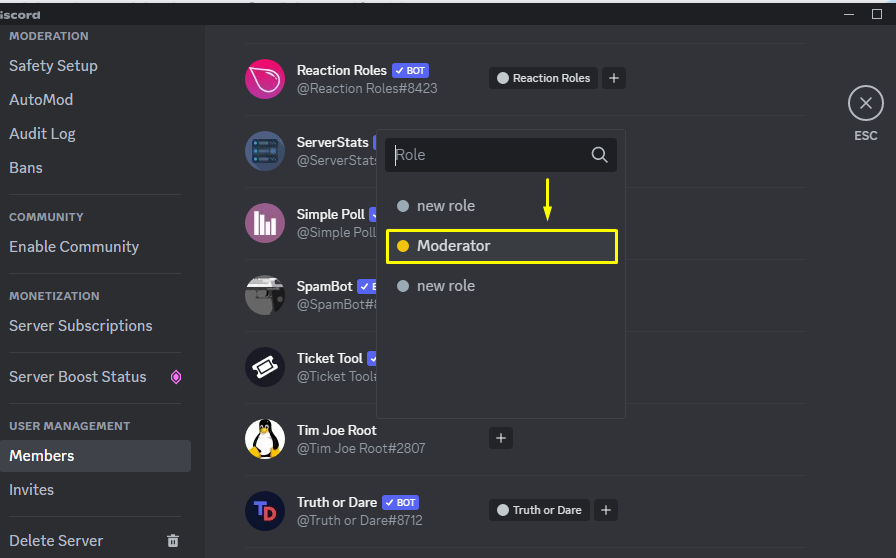This screenshot has height=558, width=896.
Task: Click the Ticket Tool avatar
Action: 265,367
